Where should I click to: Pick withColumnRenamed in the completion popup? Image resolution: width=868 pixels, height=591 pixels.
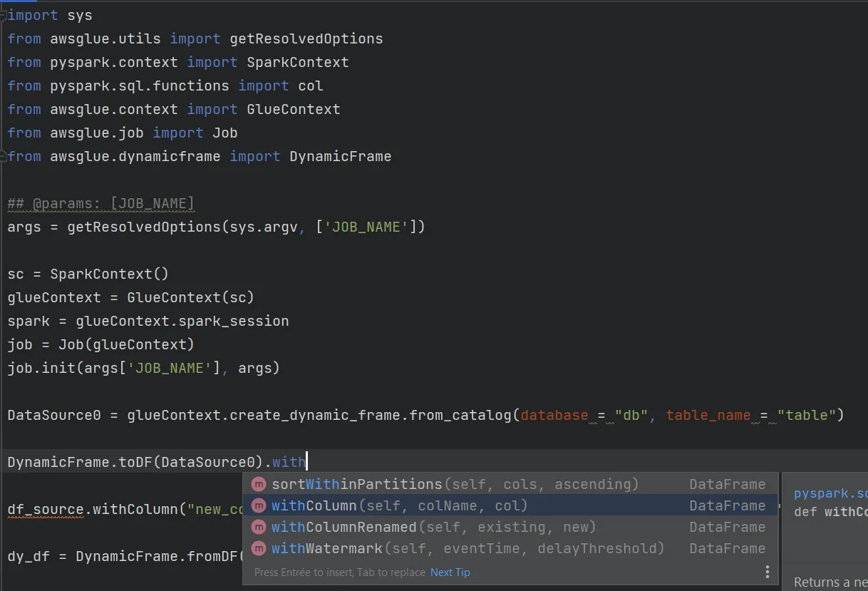pos(510,527)
